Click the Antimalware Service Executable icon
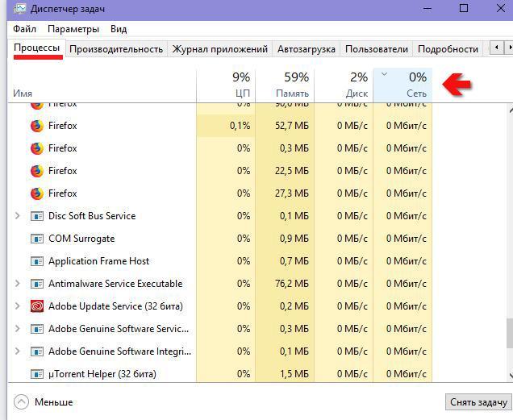 [x=36, y=284]
